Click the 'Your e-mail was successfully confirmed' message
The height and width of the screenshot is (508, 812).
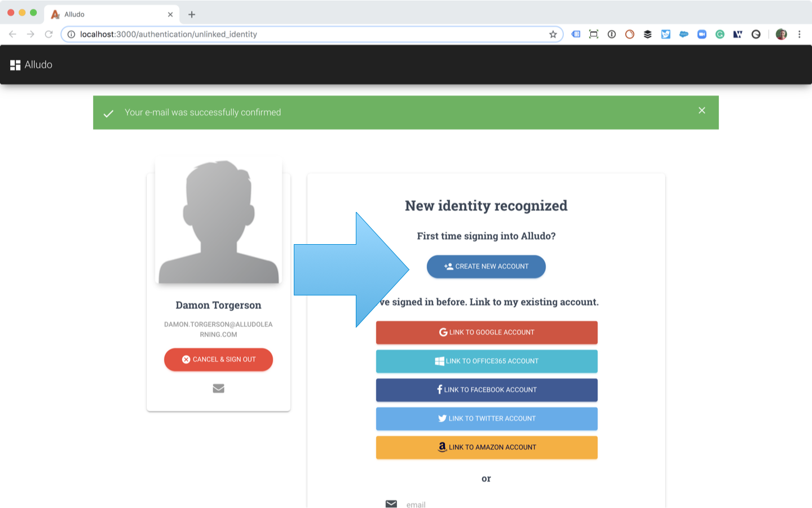point(203,113)
